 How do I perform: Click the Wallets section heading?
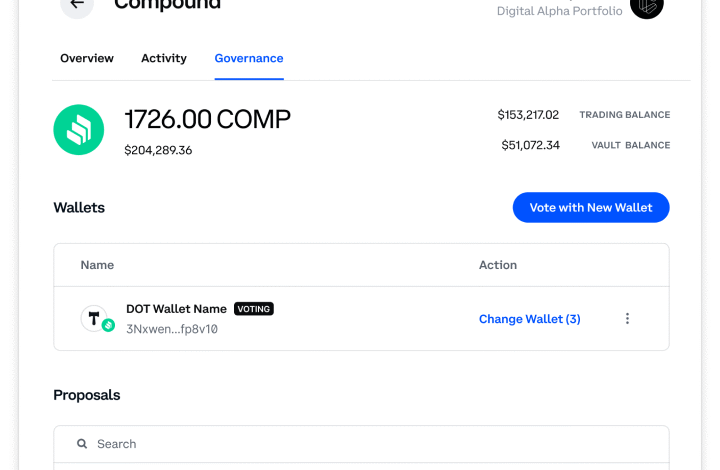pos(79,207)
